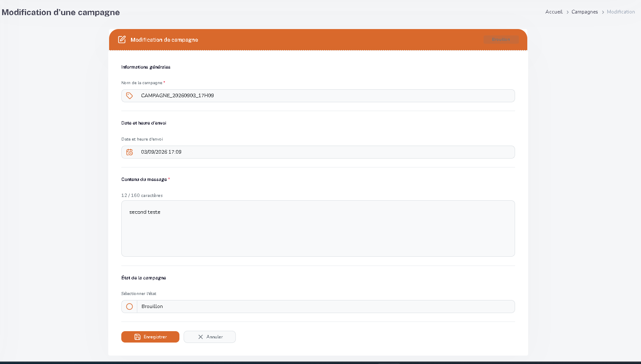Go to Accueil in the breadcrumb
This screenshot has height=364, width=641.
click(x=554, y=12)
